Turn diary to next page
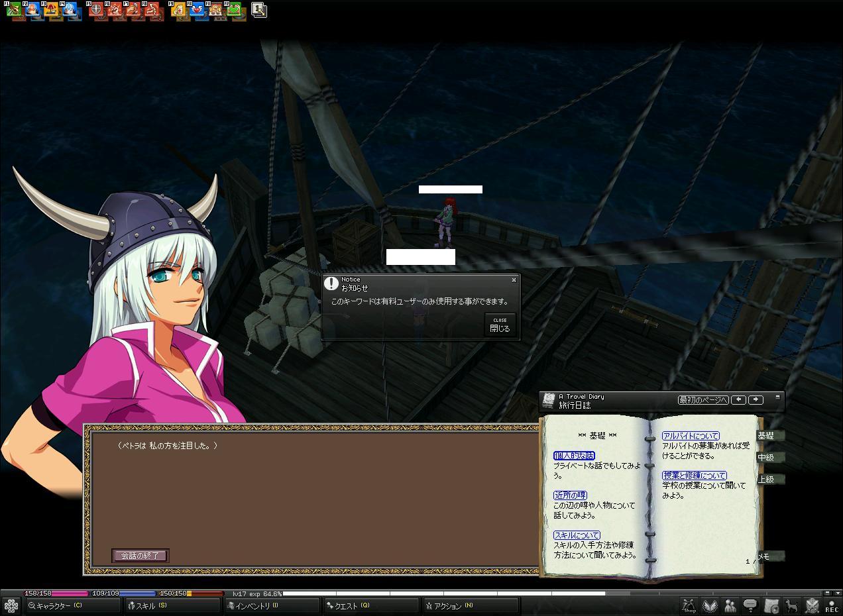The image size is (843, 616). click(756, 400)
